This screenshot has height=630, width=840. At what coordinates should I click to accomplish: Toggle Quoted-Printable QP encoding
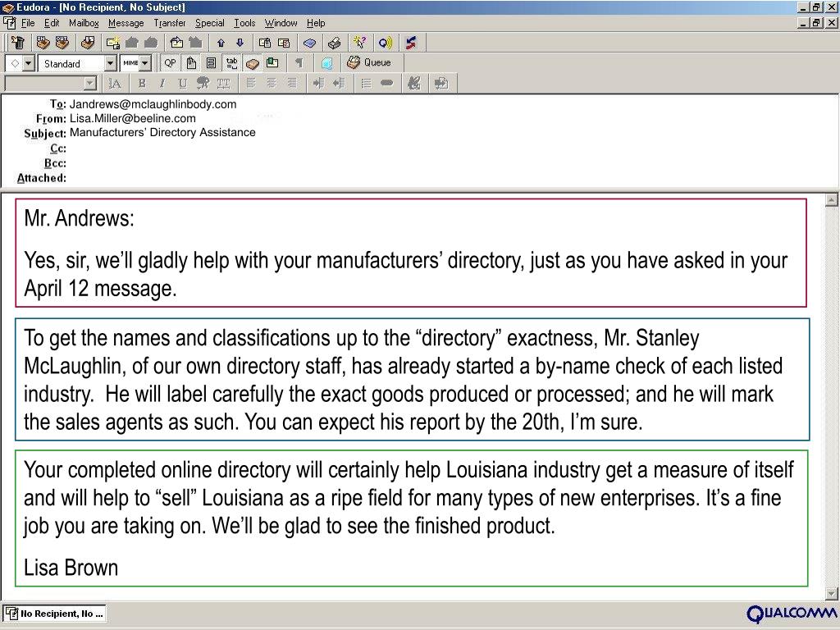(x=170, y=62)
